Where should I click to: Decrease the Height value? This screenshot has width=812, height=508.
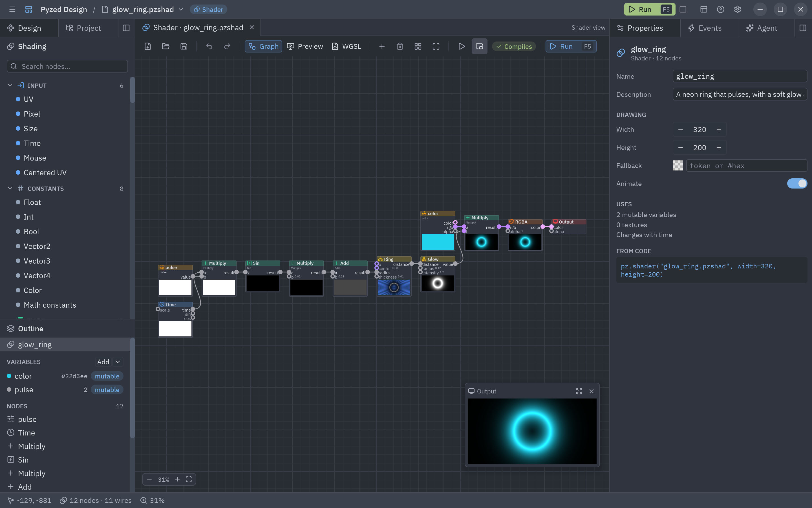coord(680,148)
